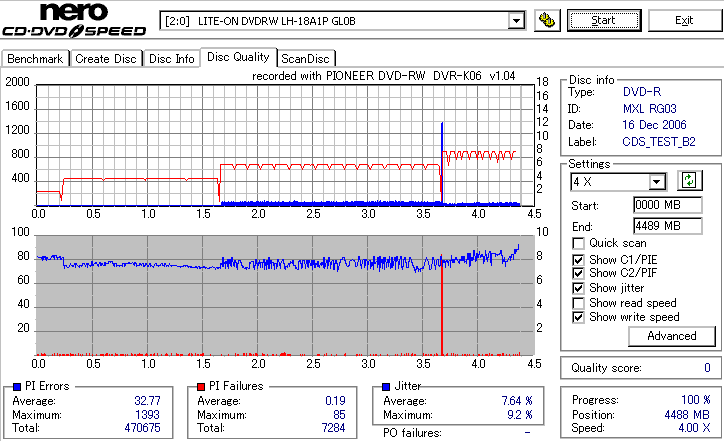Click PI Failures total 7284

[333, 428]
